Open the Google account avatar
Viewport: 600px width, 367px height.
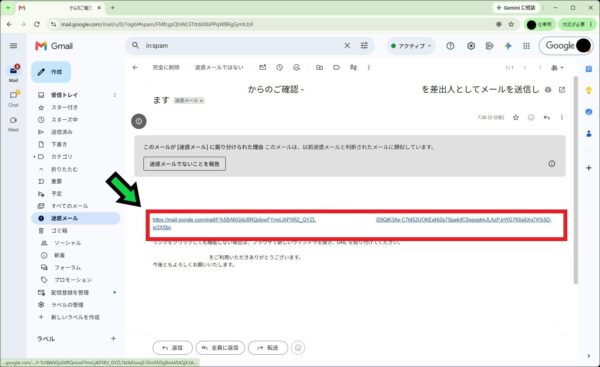click(x=583, y=46)
